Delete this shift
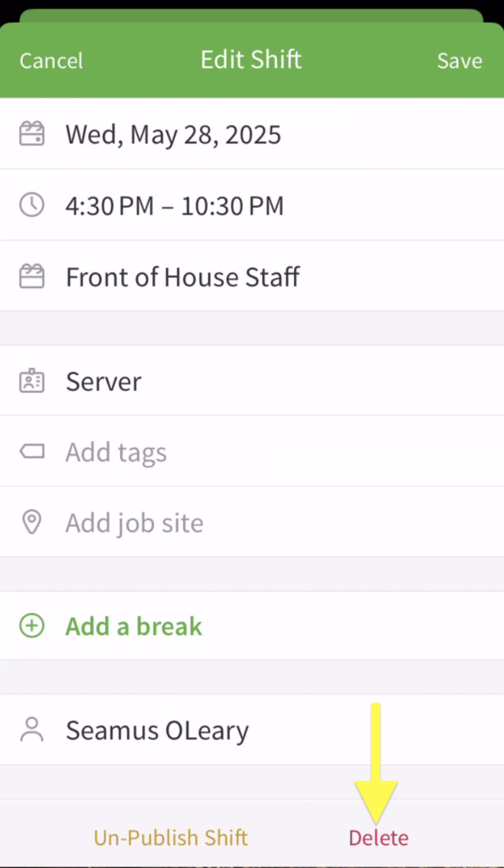This screenshot has height=868, width=504. (x=379, y=837)
